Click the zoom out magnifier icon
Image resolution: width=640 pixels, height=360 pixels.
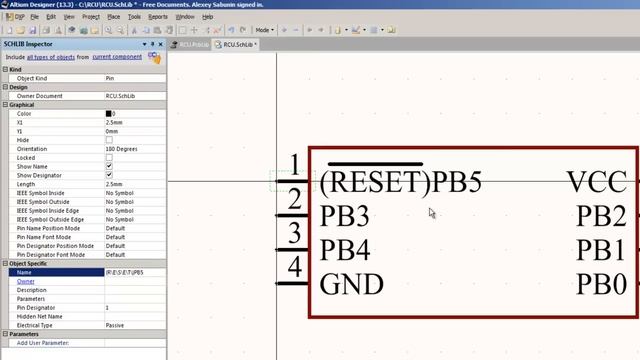120,30
